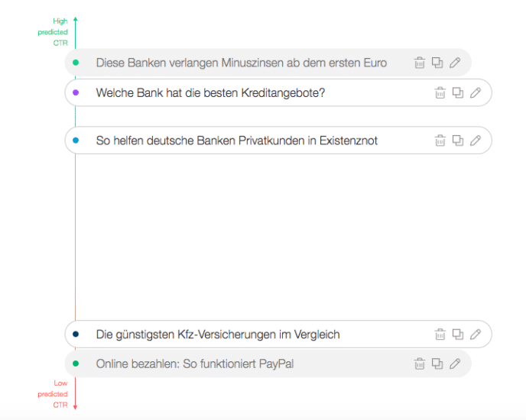
Task: Delete the PayPal headline
Action: point(419,363)
